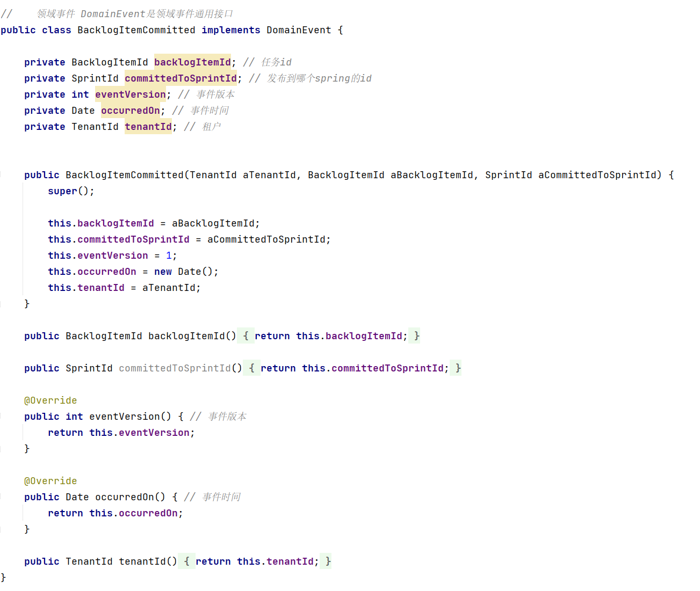Click the top comment line about DomainEvent
The height and width of the screenshot is (591, 700).
(117, 14)
